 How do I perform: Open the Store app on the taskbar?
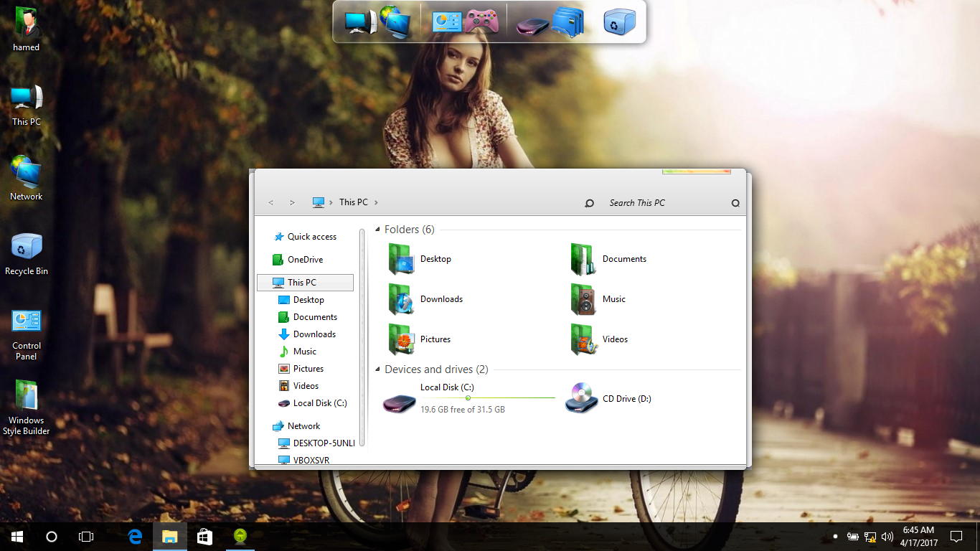204,536
